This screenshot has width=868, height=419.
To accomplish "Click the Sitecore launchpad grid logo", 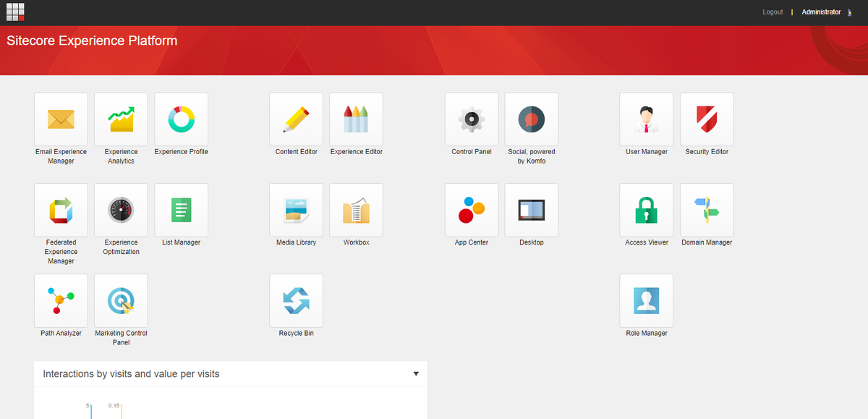I will [x=16, y=12].
